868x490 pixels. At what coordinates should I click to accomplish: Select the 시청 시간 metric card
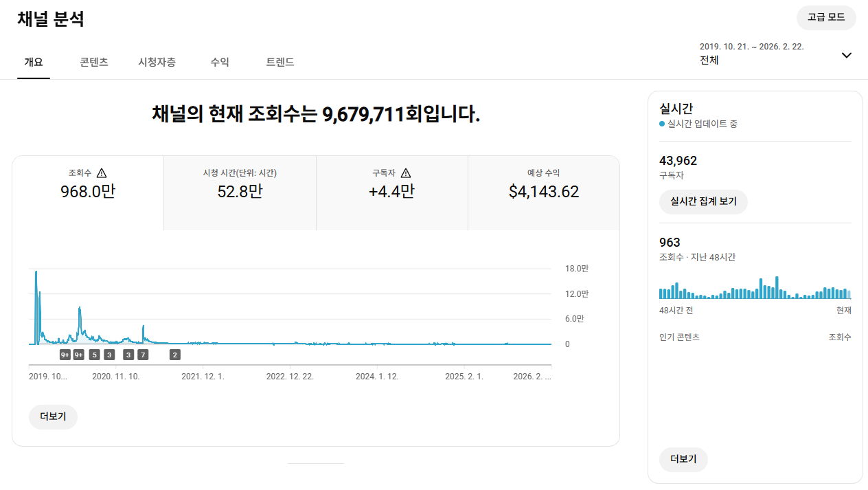tap(240, 192)
